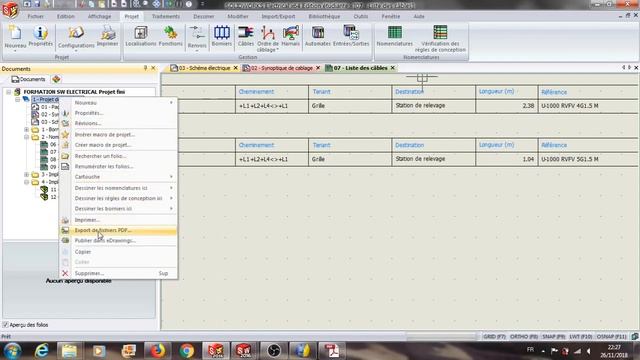
Task: Open Automates manager
Action: 318,36
